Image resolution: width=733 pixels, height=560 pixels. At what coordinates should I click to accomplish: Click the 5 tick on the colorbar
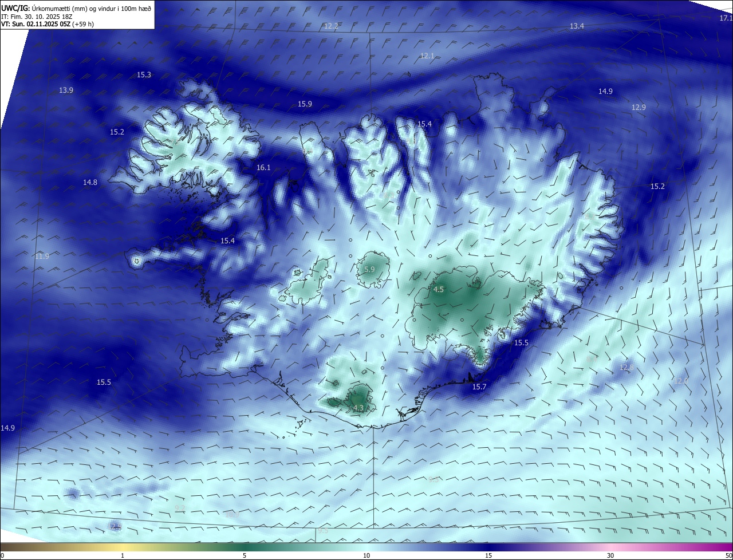pyautogui.click(x=245, y=555)
